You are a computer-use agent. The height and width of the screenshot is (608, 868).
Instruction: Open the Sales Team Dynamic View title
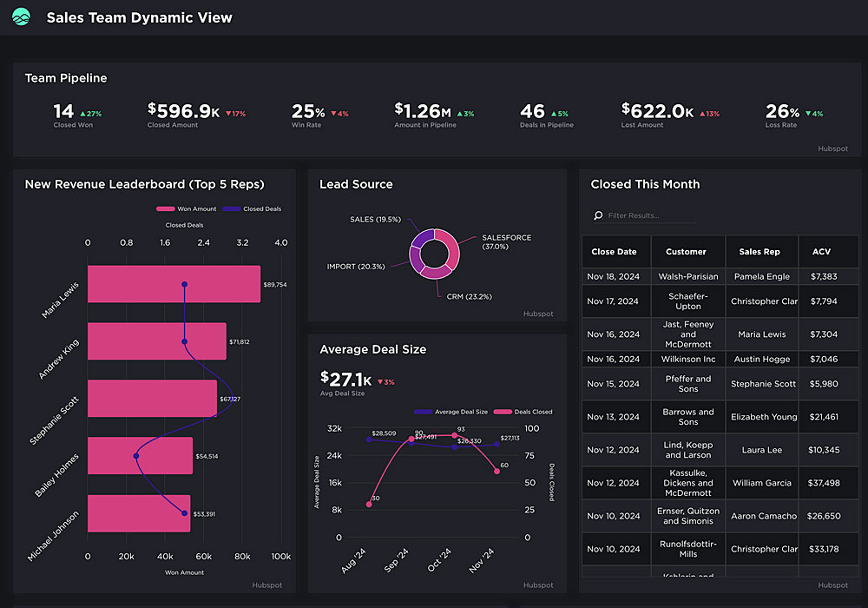pyautogui.click(x=139, y=17)
